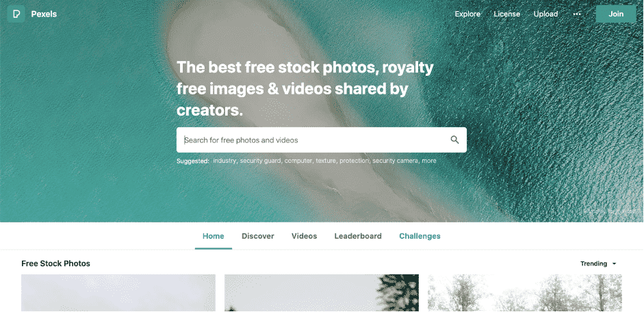Open the first stock photo thumbnail
Screen dimensions: 644x312
pos(118,293)
